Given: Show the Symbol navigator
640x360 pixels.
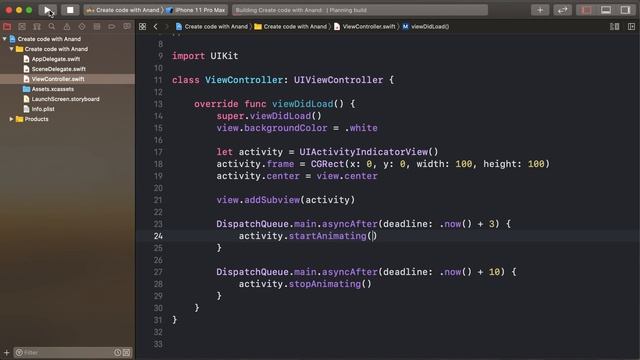Looking at the screenshot, I should tap(37, 27).
